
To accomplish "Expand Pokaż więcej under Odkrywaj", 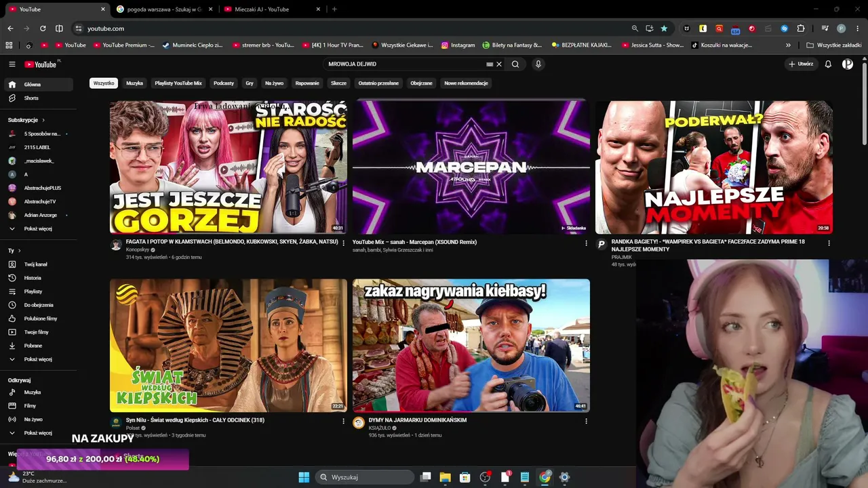I will click(x=40, y=433).
